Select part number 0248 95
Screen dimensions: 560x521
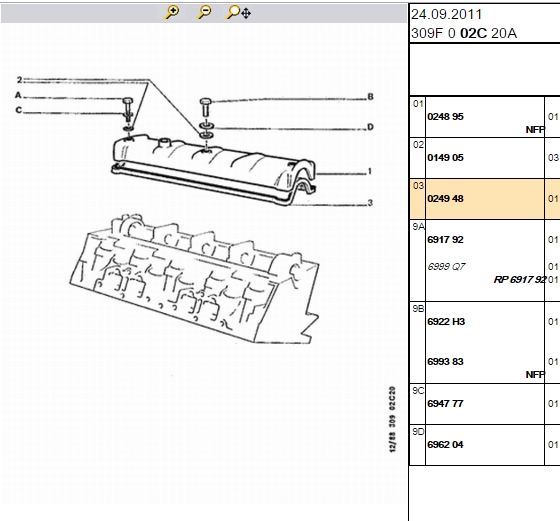445,117
